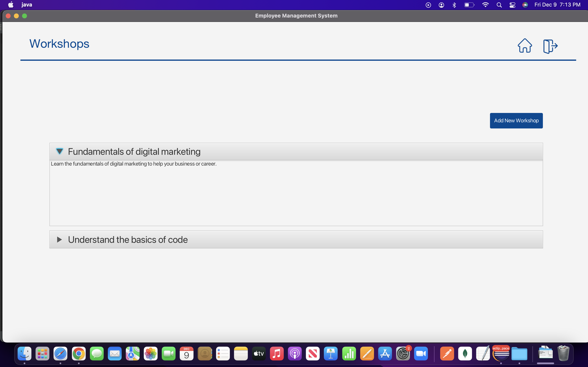Image resolution: width=588 pixels, height=367 pixels.
Task: Open Zoom from the dock
Action: tap(421, 354)
